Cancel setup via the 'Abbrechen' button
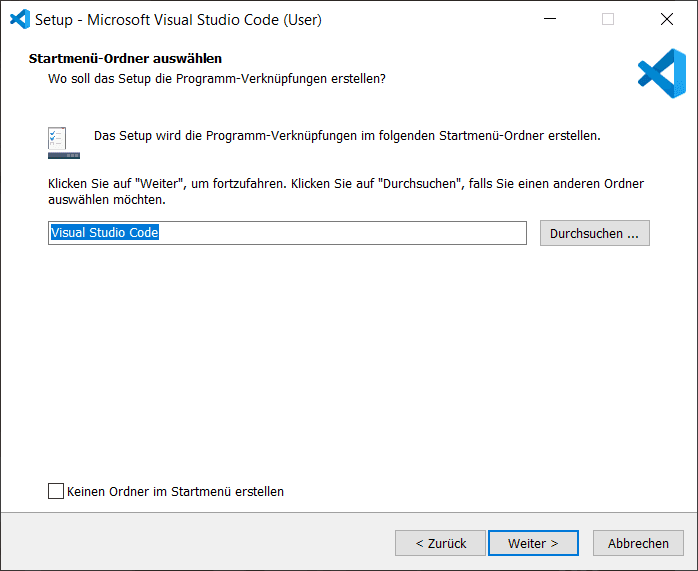This screenshot has height=571, width=698. pos(638,543)
